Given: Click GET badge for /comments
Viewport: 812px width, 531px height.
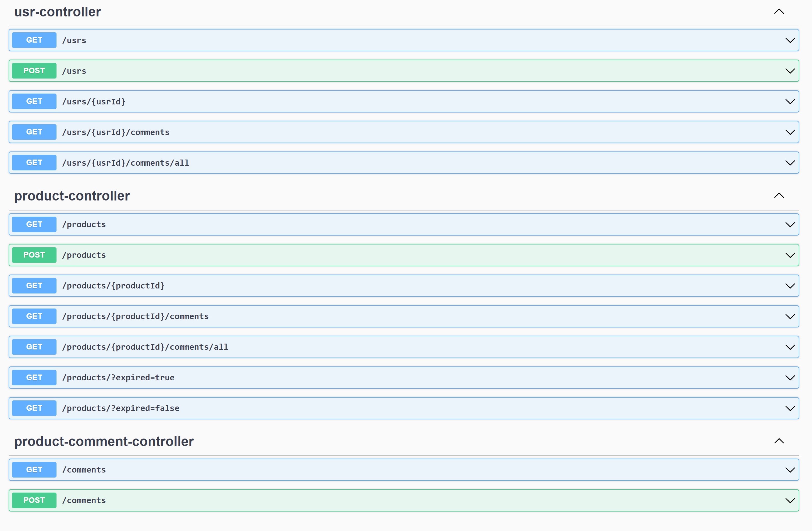Looking at the screenshot, I should click(34, 469).
